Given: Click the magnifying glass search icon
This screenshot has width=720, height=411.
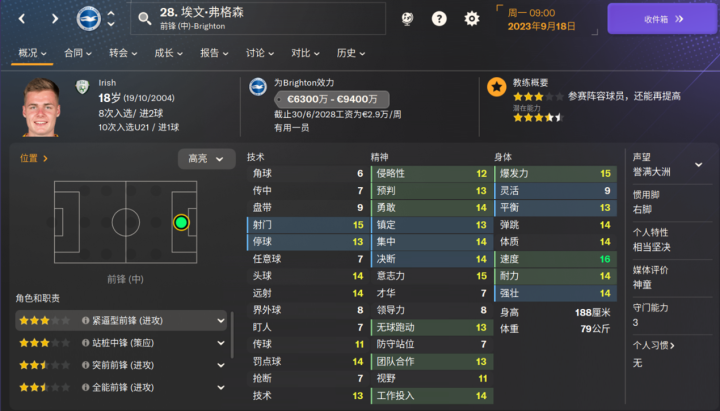Looking at the screenshot, I should pos(145,18).
